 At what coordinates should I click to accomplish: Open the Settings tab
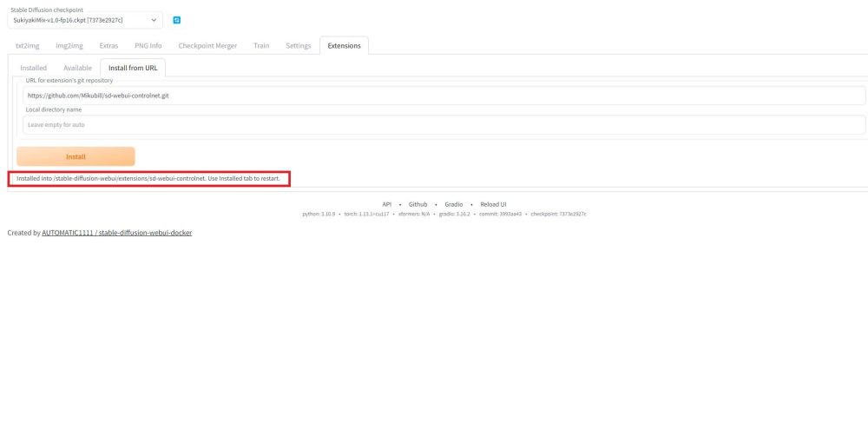(298, 45)
